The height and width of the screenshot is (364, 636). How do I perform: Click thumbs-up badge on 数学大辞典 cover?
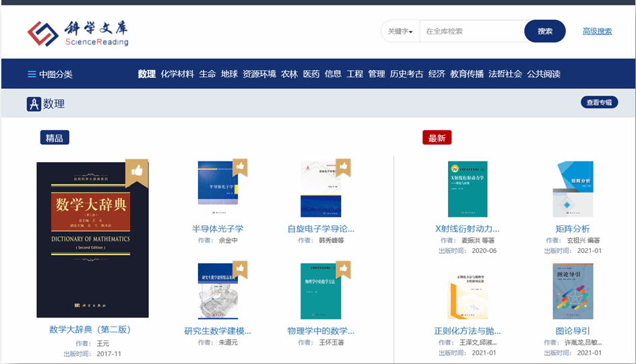137,171
